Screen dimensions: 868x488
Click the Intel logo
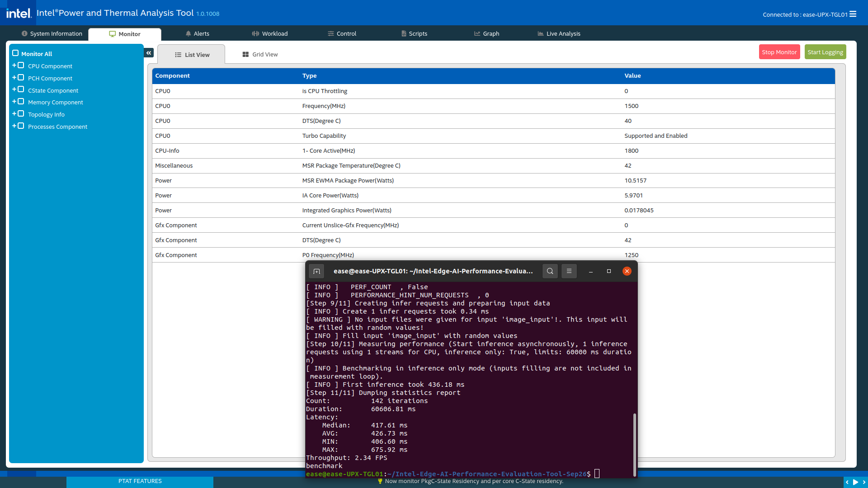click(x=19, y=13)
